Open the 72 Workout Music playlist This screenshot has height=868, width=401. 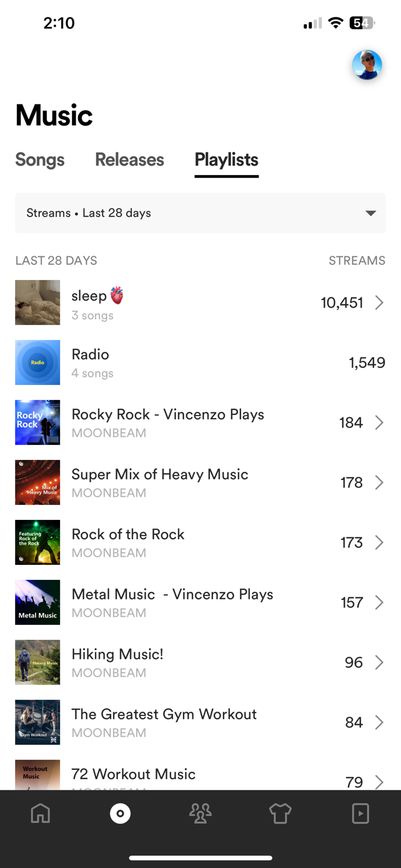[134, 775]
